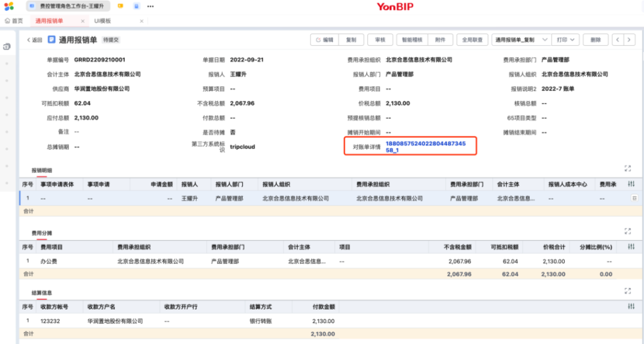Click 是否待摊 value 否

233,133
